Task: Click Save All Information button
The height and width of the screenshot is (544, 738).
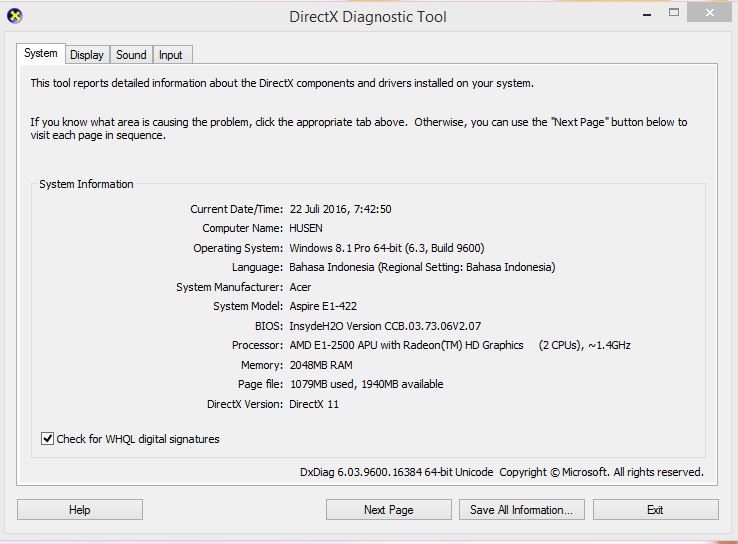Action: 521,510
